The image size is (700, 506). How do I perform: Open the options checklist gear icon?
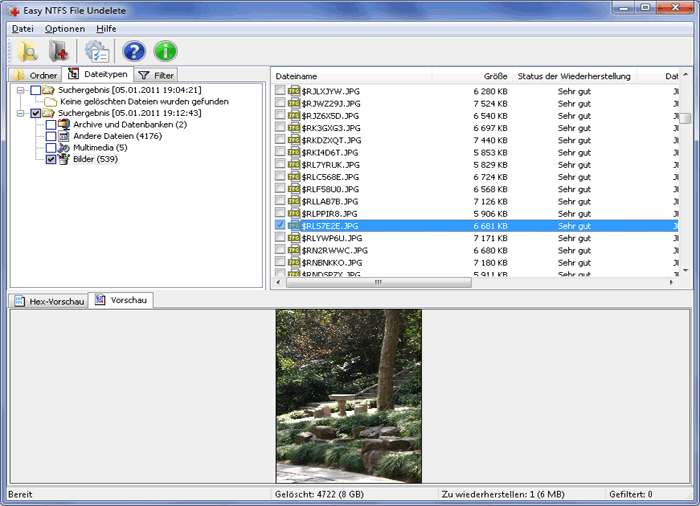tap(97, 51)
